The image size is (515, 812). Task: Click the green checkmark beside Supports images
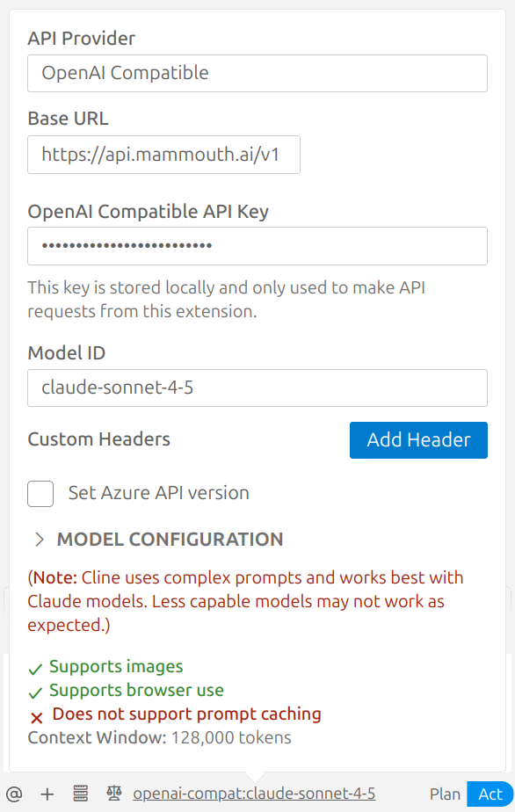(x=35, y=668)
